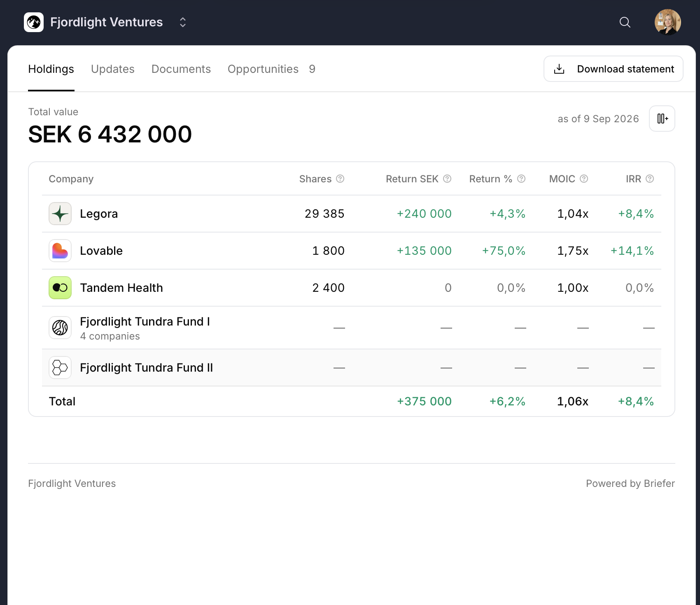Open the Legora company name
Image resolution: width=700 pixels, height=605 pixels.
coord(99,214)
